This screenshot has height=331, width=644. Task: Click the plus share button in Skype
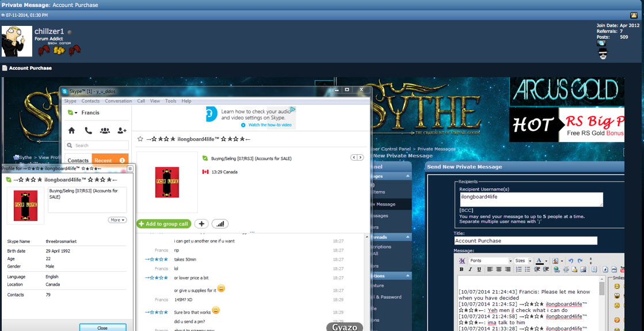(x=201, y=224)
